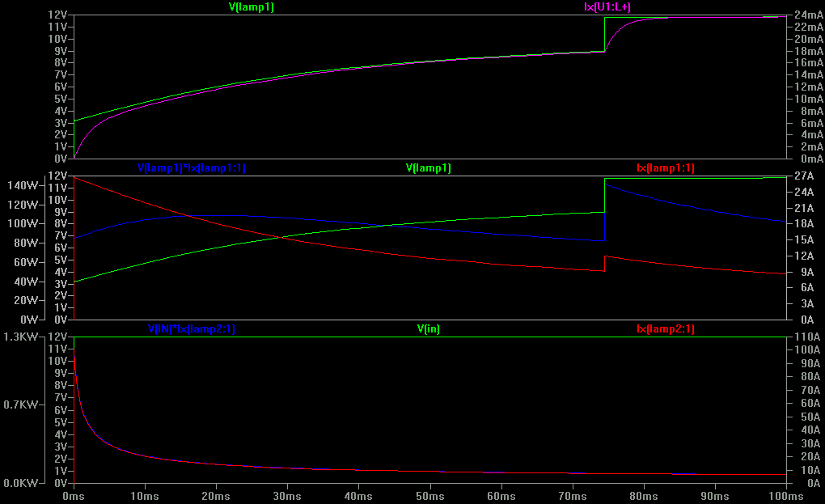
Task: Click the 30ms time axis label
Action: click(x=287, y=496)
